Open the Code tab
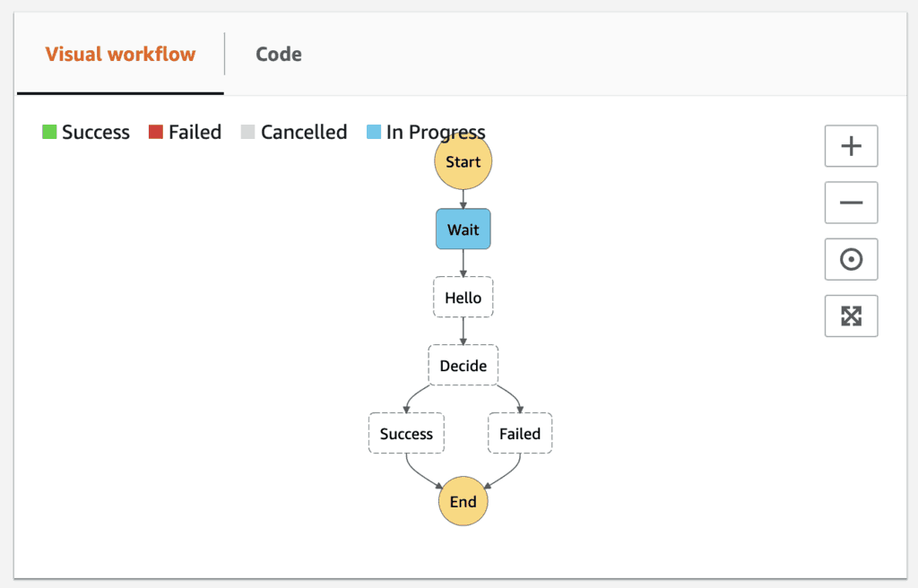Screen dimensions: 918x588 tap(278, 54)
